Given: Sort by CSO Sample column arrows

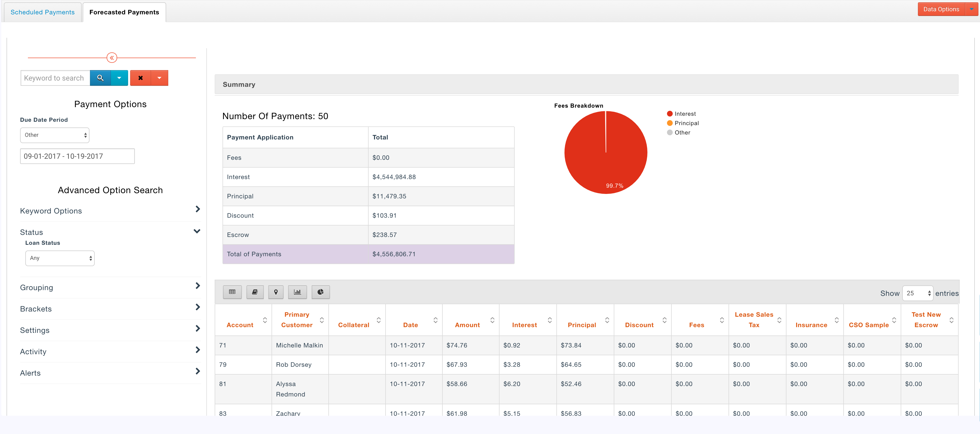Looking at the screenshot, I should click(x=894, y=320).
